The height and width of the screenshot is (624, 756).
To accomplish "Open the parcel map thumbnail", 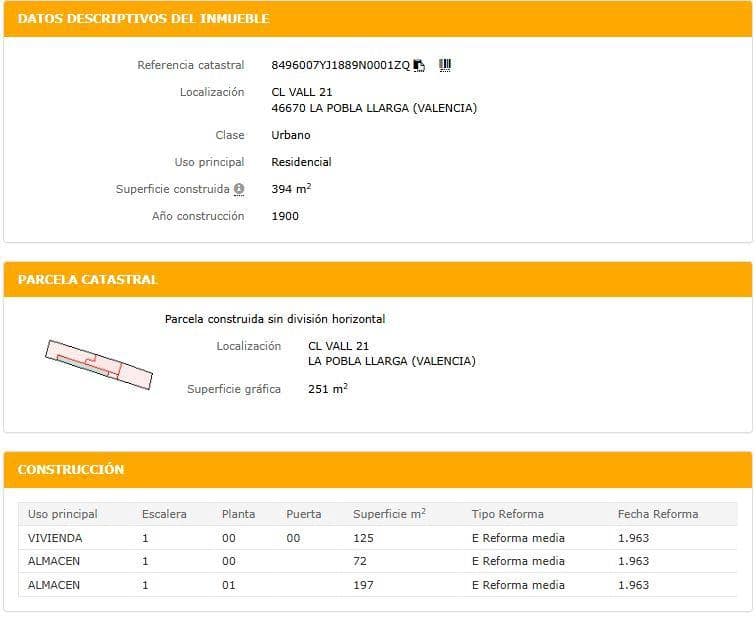I will pyautogui.click(x=99, y=365).
